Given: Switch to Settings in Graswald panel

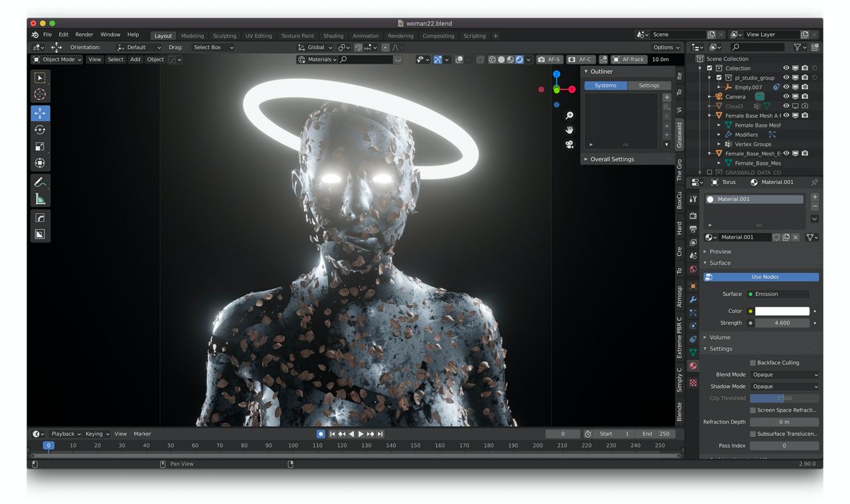Looking at the screenshot, I should [649, 85].
